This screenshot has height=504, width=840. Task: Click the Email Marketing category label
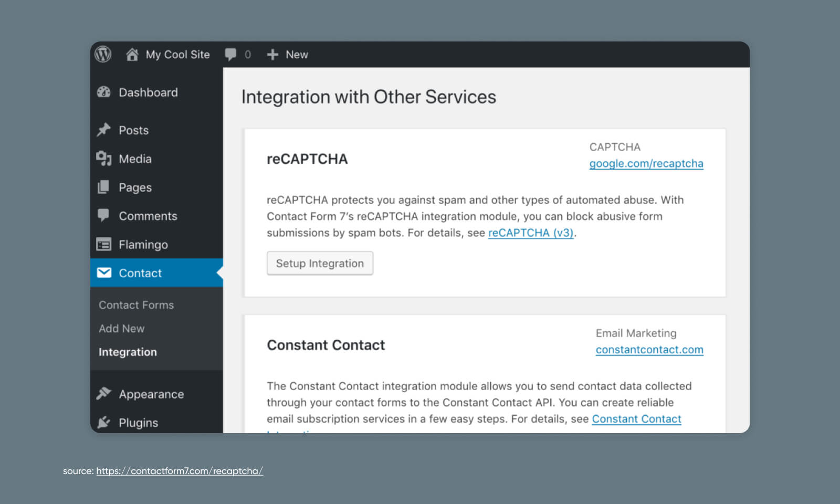click(x=636, y=333)
